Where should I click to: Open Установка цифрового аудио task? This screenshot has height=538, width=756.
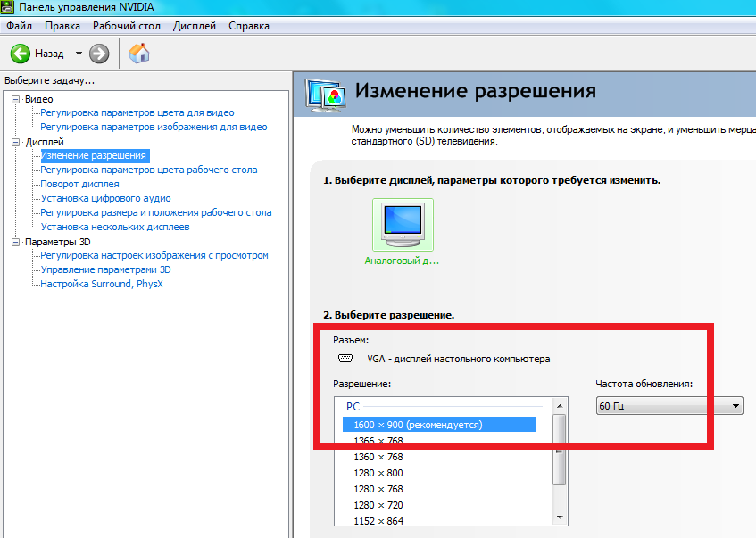point(105,198)
